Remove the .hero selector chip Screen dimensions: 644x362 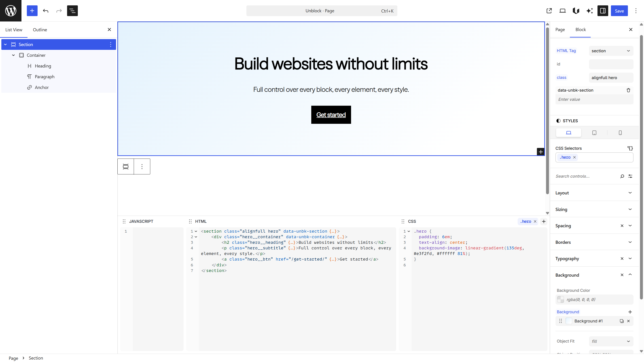[x=574, y=157]
